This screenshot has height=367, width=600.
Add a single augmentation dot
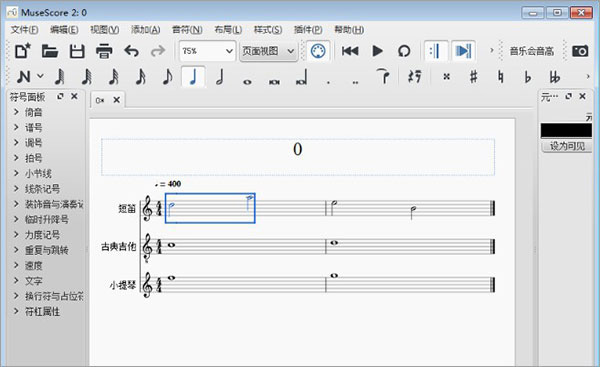[328, 82]
